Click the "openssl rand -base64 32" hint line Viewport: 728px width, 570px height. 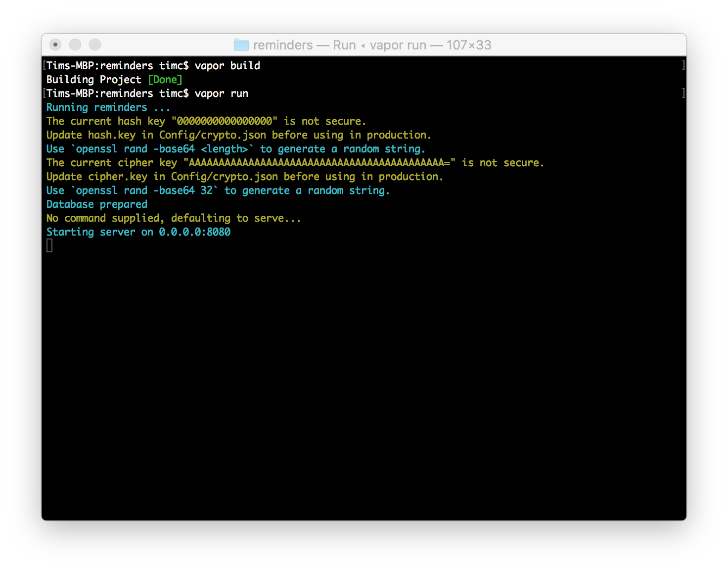218,190
